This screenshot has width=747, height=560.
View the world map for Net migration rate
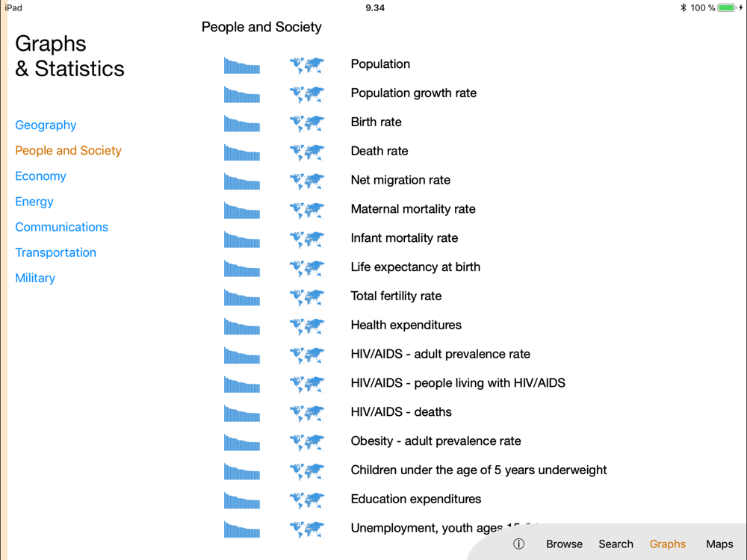tap(307, 181)
